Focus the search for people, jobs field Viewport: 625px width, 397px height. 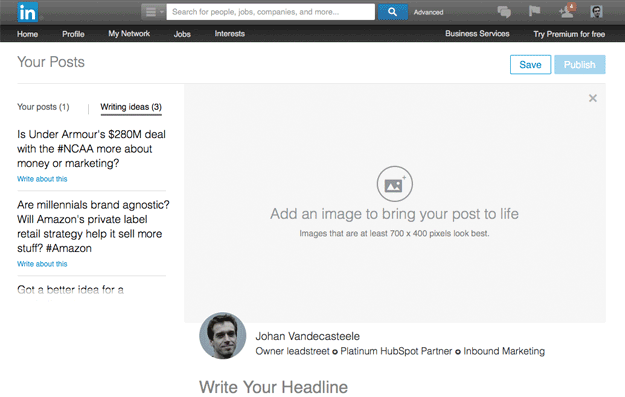pos(271,12)
